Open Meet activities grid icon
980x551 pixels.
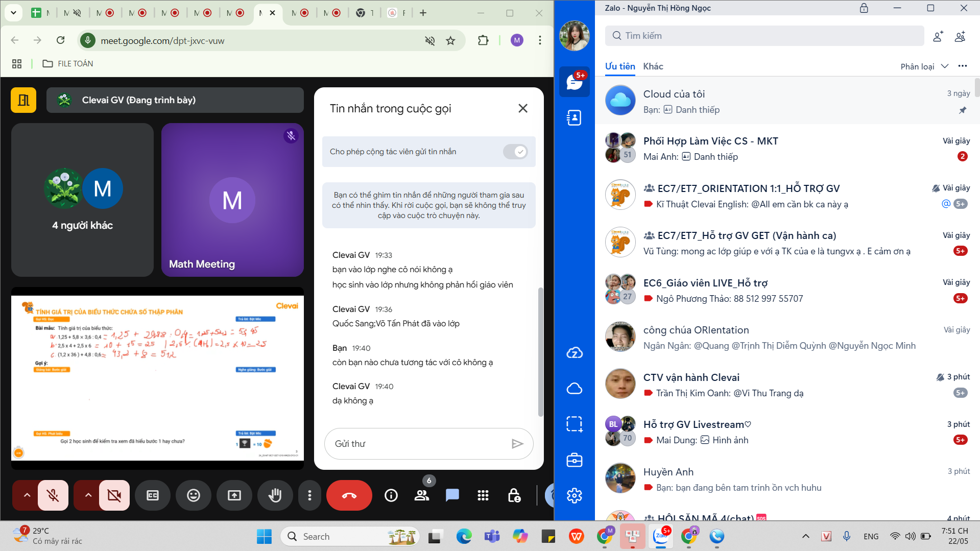(483, 495)
